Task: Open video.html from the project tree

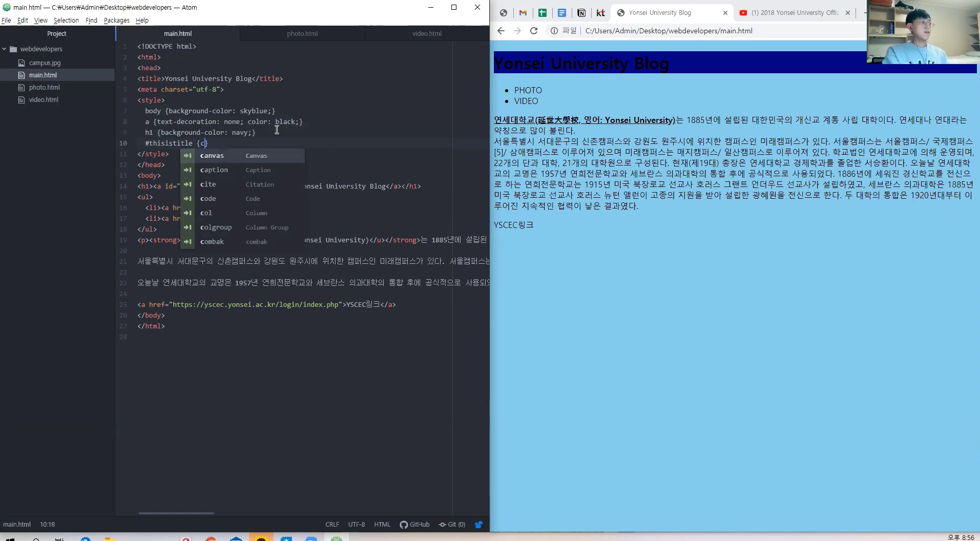Action: coord(44,100)
